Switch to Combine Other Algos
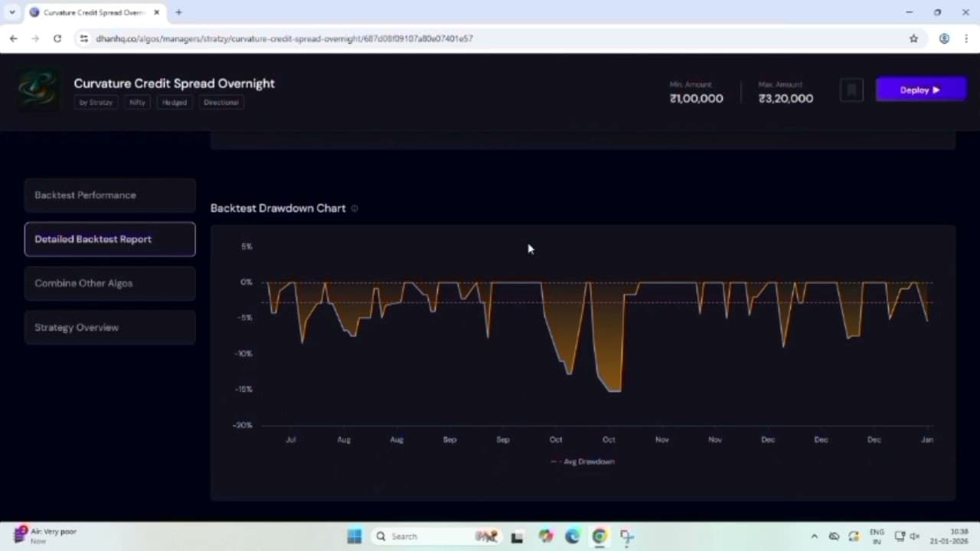Screen dimensions: 980x551 coord(110,283)
